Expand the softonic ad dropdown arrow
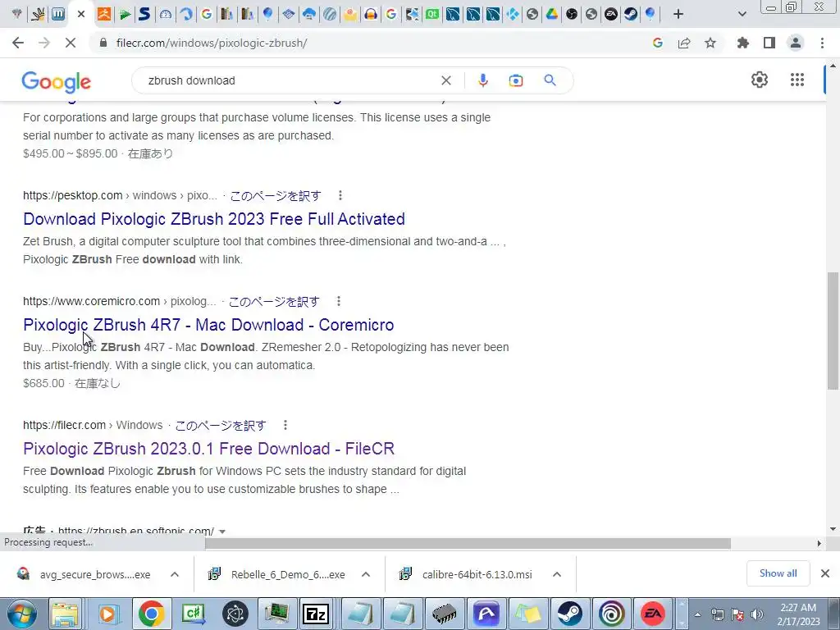The image size is (840, 630). click(x=222, y=532)
